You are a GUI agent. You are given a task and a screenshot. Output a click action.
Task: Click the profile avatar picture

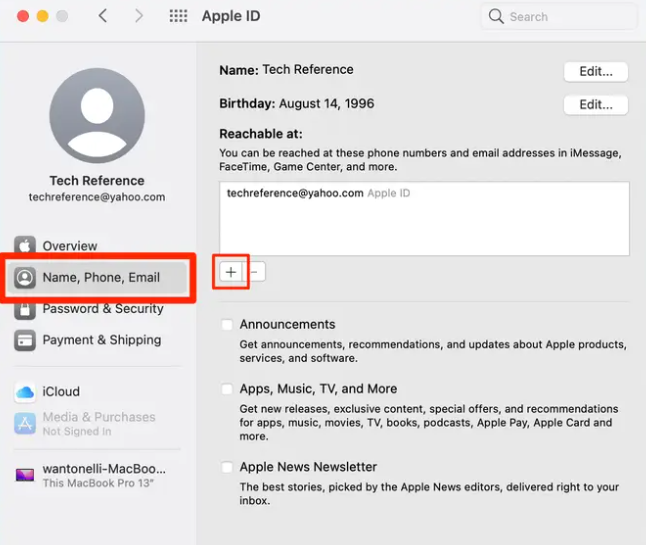coord(97,115)
